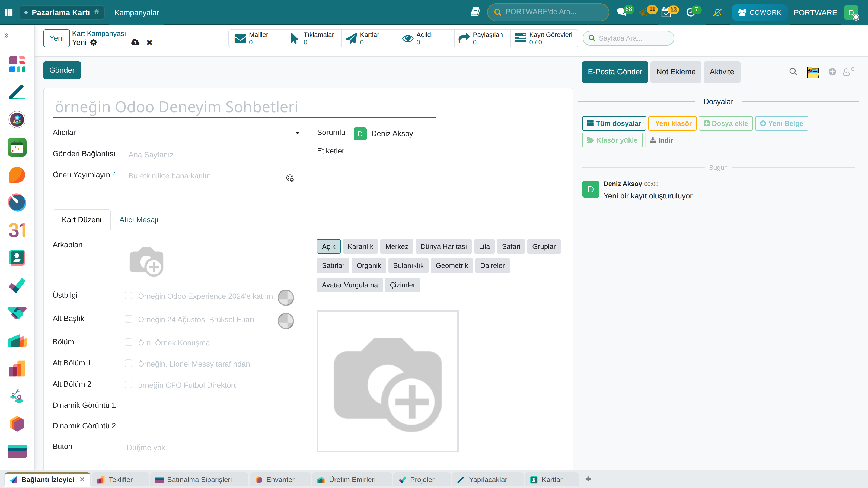Screen dimensions: 868x488
Task: Enable the Üstbilgi checkbox
Action: (128, 295)
